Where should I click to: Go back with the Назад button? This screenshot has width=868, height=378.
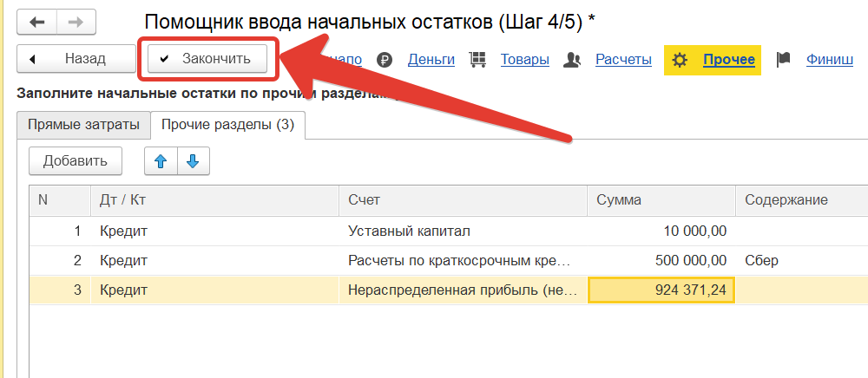pyautogui.click(x=76, y=59)
